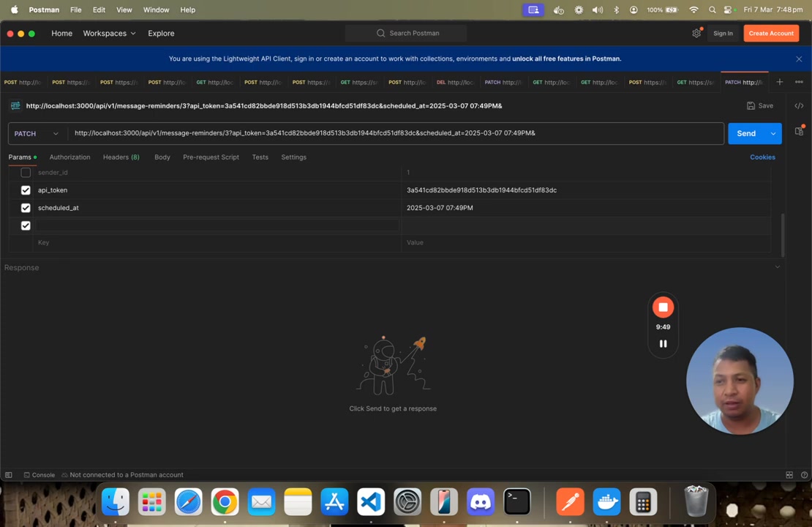The image size is (812, 527).
Task: Launch Visual Studio Code from the Dock
Action: 371,501
